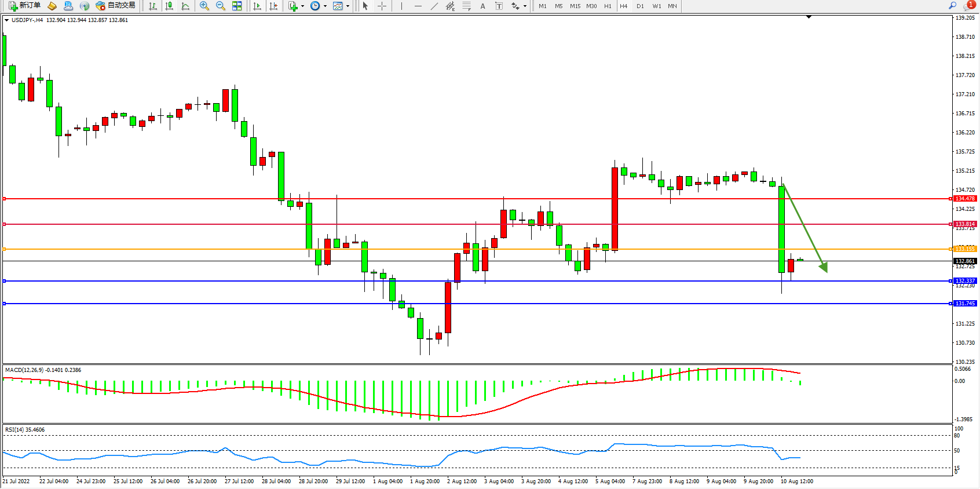Image resolution: width=980 pixels, height=489 pixels.
Task: Select the Text Label tool
Action: tap(499, 6)
